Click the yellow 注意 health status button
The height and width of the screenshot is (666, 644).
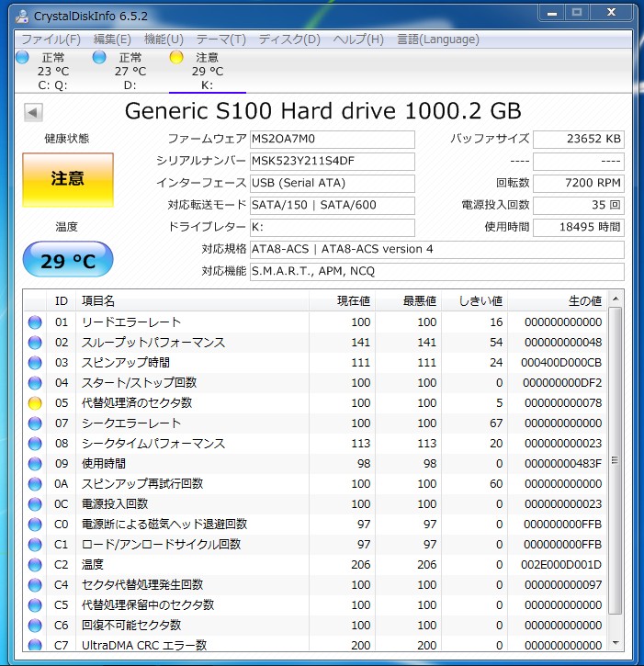(68, 180)
